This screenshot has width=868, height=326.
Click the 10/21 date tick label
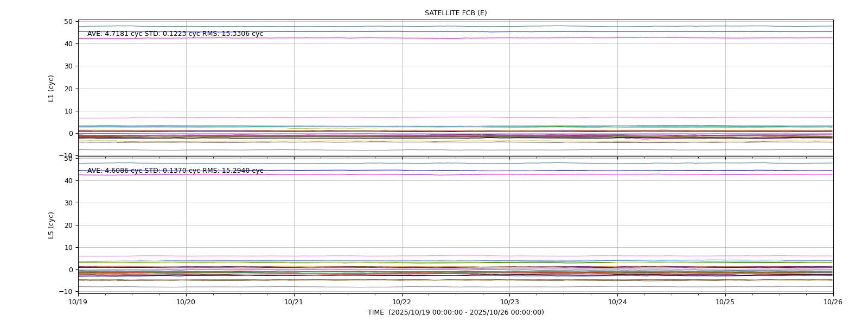click(x=294, y=302)
